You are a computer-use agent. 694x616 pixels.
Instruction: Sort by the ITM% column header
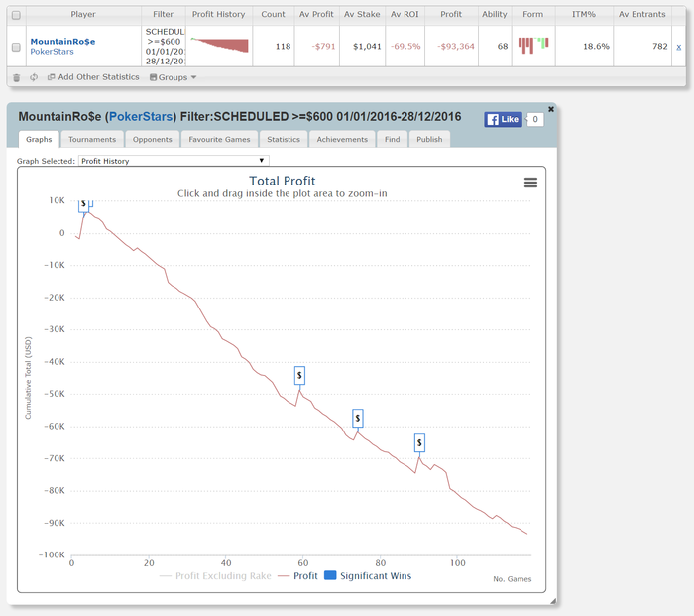point(584,15)
